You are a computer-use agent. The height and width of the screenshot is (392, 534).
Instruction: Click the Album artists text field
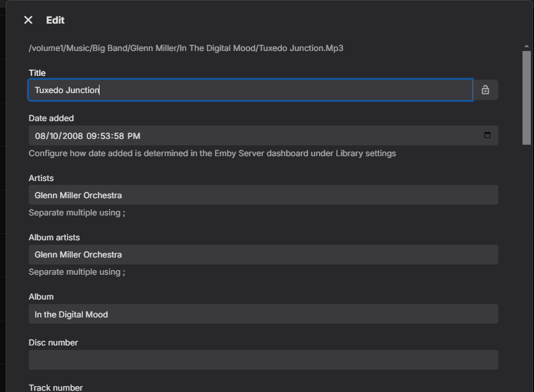191,254
